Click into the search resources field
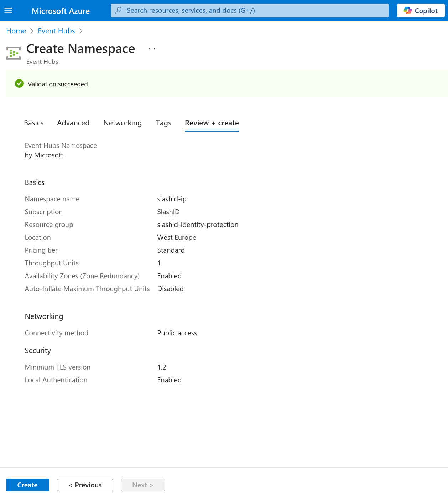 (x=249, y=10)
